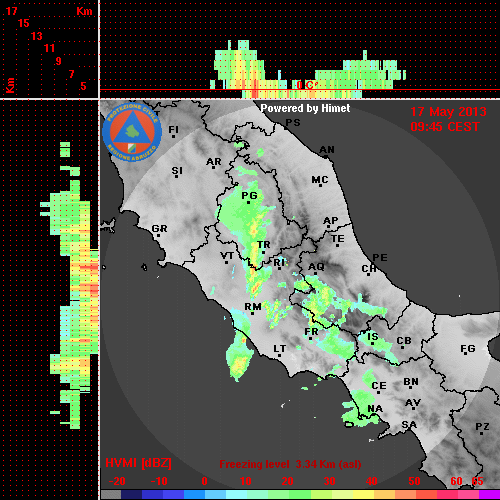The width and height of the screenshot is (500, 500).
Task: Click the '20' dBZ legend value
Action: [x=287, y=481]
